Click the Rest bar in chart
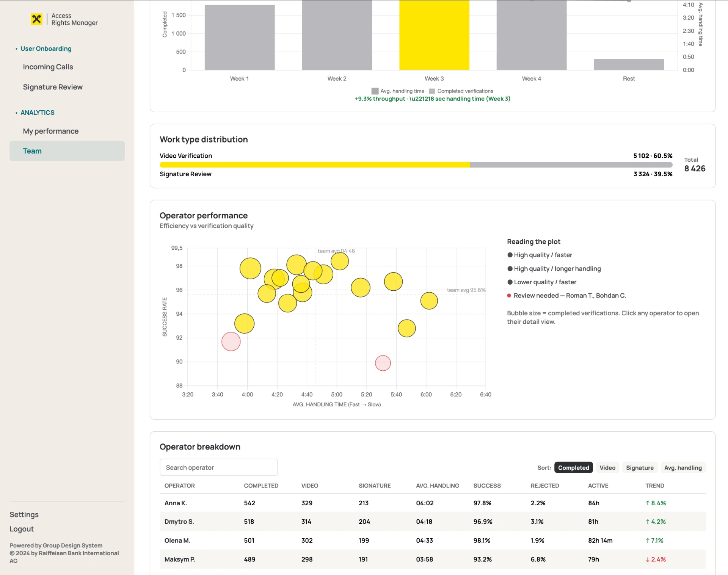Image resolution: width=728 pixels, height=575 pixels. (629, 64)
